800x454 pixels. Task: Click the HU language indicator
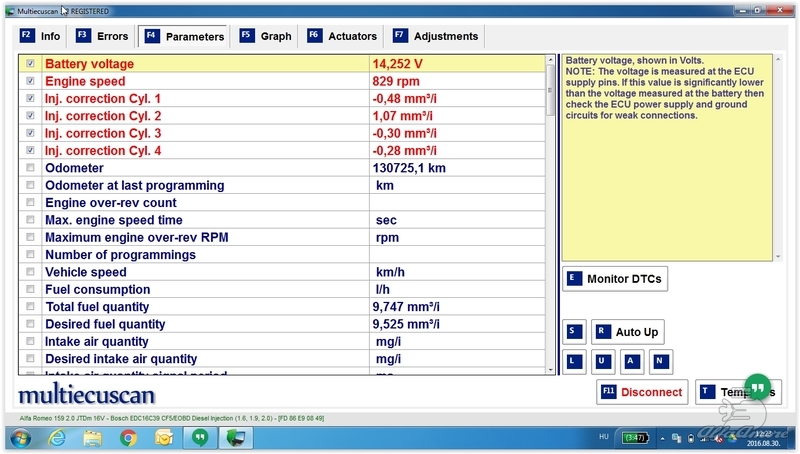tap(604, 437)
